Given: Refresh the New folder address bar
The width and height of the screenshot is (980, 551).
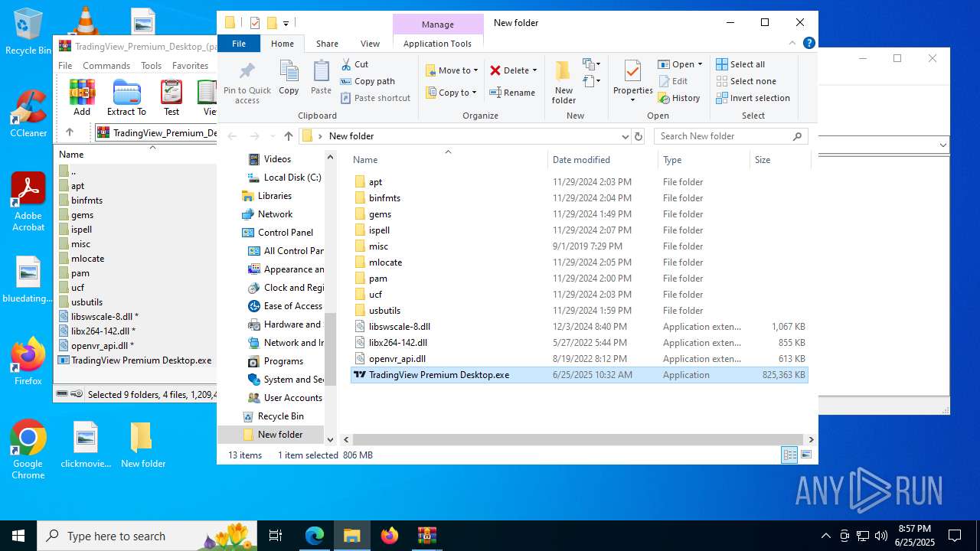Looking at the screenshot, I should pos(639,136).
